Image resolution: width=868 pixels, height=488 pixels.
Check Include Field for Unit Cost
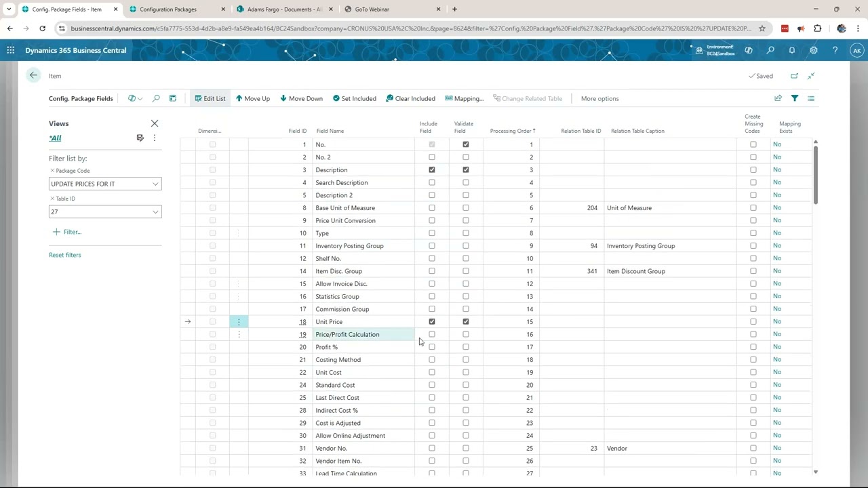pos(432,372)
